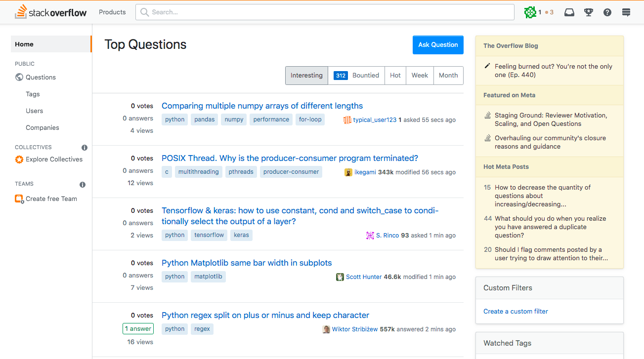Switch to the Month tab
The height and width of the screenshot is (359, 644).
pyautogui.click(x=448, y=76)
